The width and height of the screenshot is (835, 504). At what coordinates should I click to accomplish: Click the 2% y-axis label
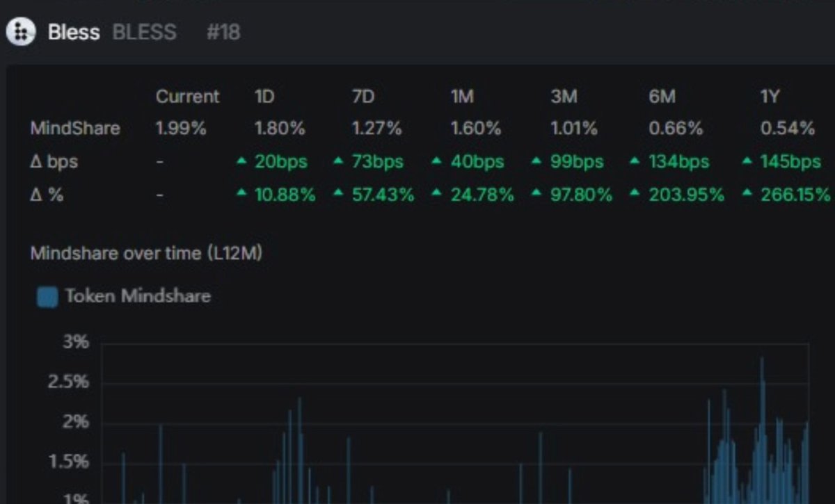[76, 423]
